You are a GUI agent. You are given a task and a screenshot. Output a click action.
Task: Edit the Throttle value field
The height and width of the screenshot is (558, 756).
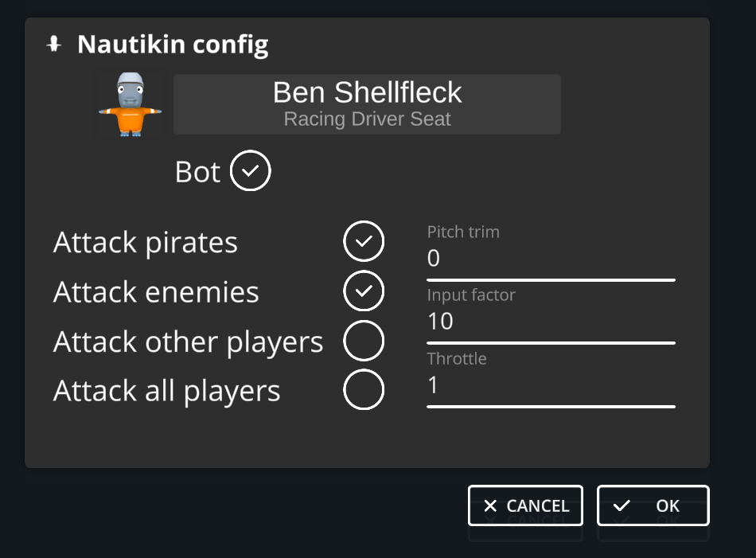coord(550,386)
